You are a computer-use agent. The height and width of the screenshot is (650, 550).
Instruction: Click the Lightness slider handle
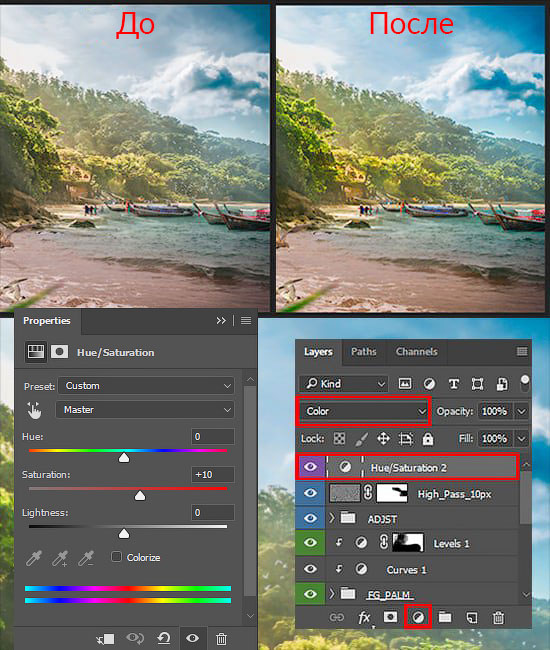pos(124,534)
